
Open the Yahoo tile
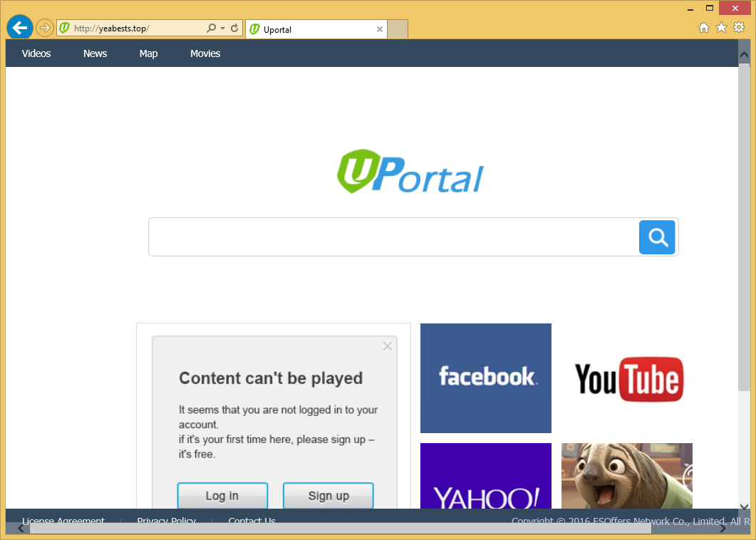click(486, 476)
